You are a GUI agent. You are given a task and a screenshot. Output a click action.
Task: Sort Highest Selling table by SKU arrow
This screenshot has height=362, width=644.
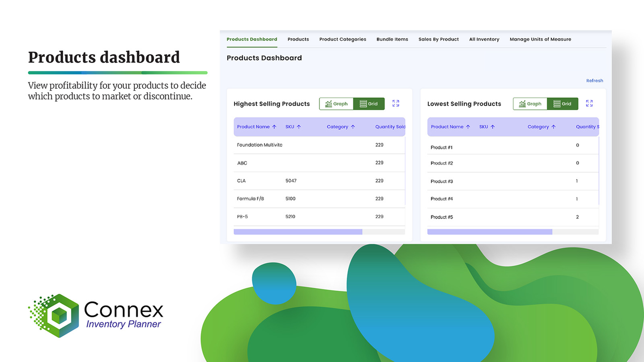pos(299,127)
